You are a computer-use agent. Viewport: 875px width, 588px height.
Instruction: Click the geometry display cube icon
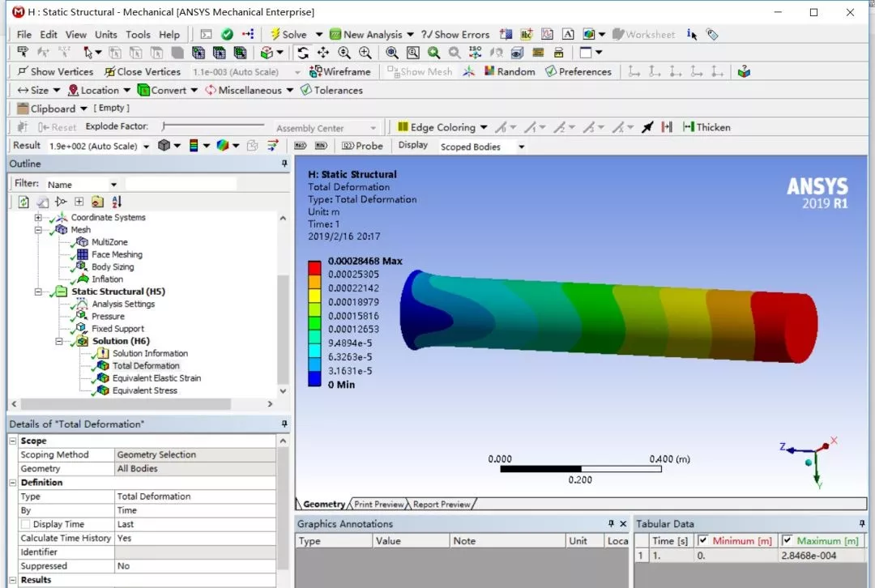click(x=164, y=146)
